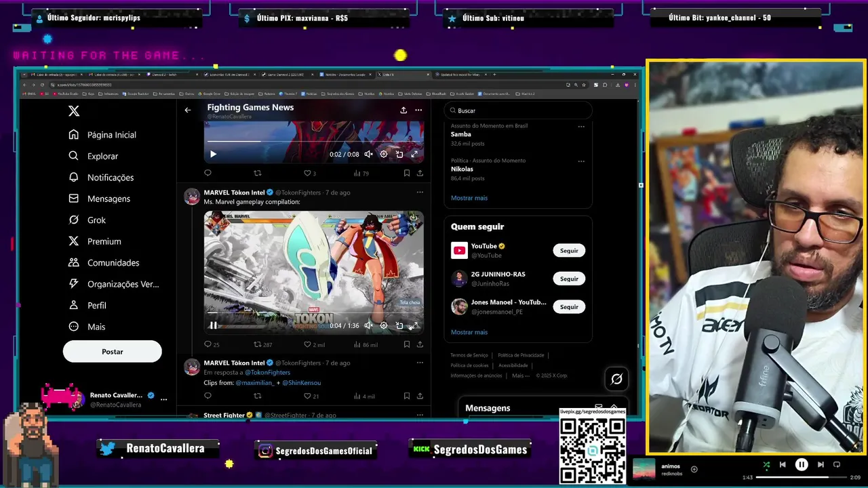Open more options on Ms. Marvel post
Image resolution: width=868 pixels, height=488 pixels.
420,192
